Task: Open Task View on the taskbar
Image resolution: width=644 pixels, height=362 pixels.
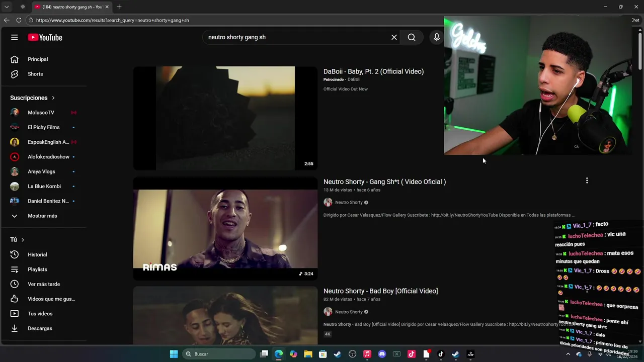Action: point(264,354)
